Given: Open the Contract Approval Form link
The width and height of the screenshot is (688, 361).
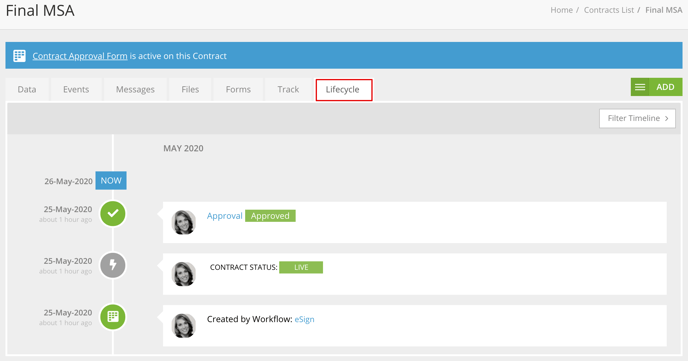Looking at the screenshot, I should point(80,56).
